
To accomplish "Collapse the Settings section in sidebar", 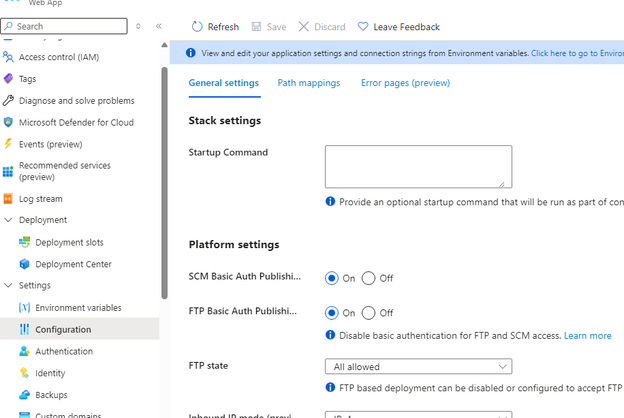I will tap(9, 286).
